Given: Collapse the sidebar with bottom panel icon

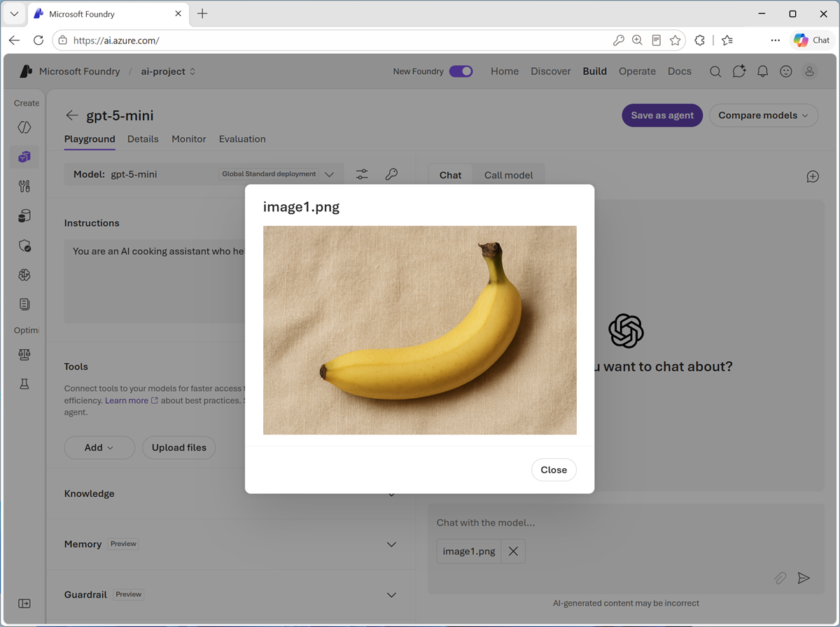Looking at the screenshot, I should pyautogui.click(x=24, y=603).
